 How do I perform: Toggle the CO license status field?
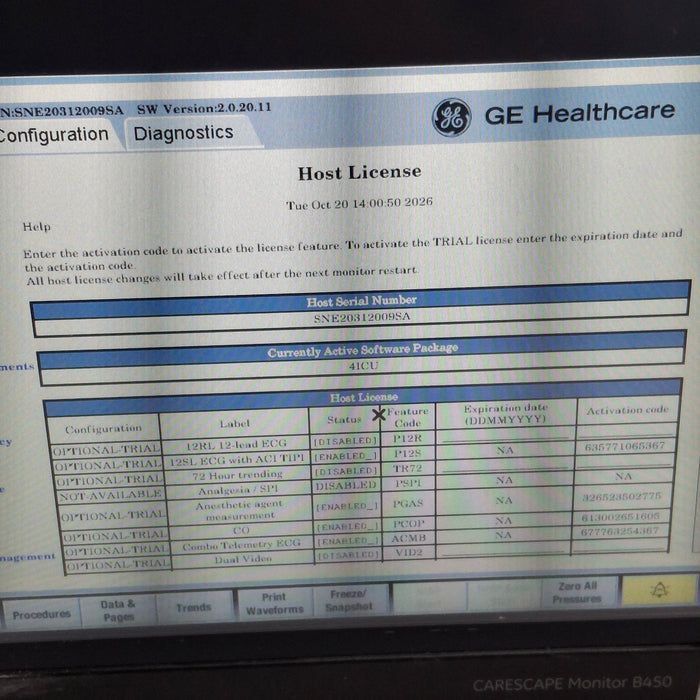pyautogui.click(x=348, y=527)
